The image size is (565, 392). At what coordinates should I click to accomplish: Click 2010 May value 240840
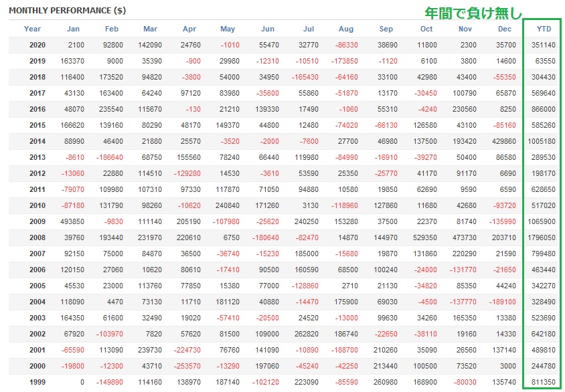pos(228,205)
